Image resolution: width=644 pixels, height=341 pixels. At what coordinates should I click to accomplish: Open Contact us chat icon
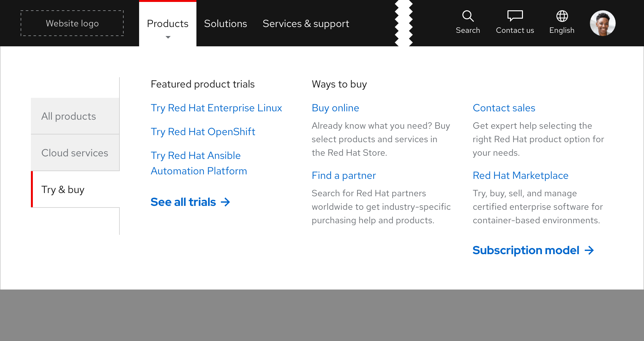coord(515,16)
